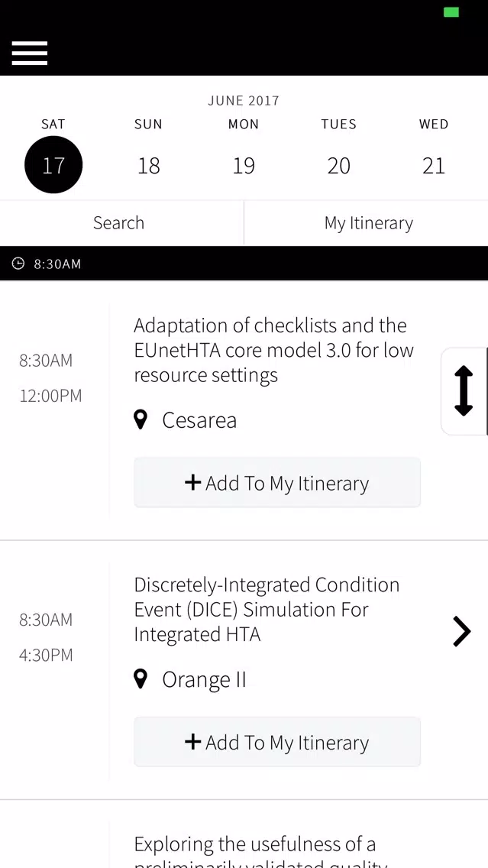Add EUnetHTA checklists session to My Itinerary

tap(277, 483)
